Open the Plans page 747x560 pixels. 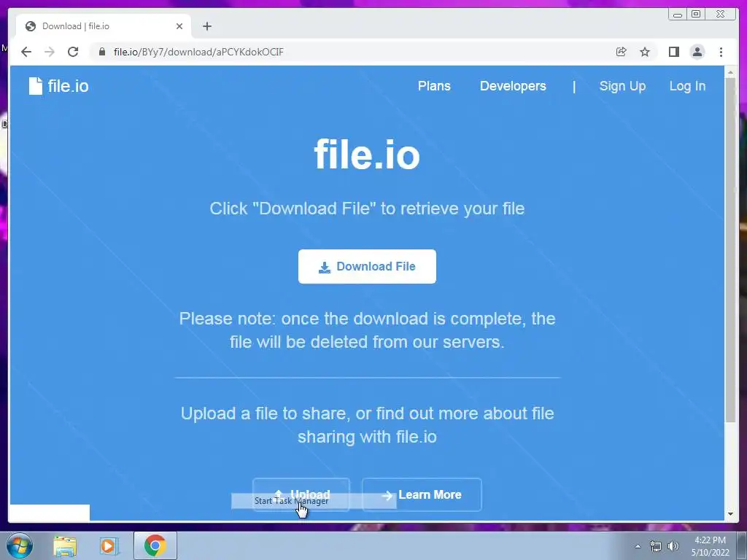tap(434, 86)
